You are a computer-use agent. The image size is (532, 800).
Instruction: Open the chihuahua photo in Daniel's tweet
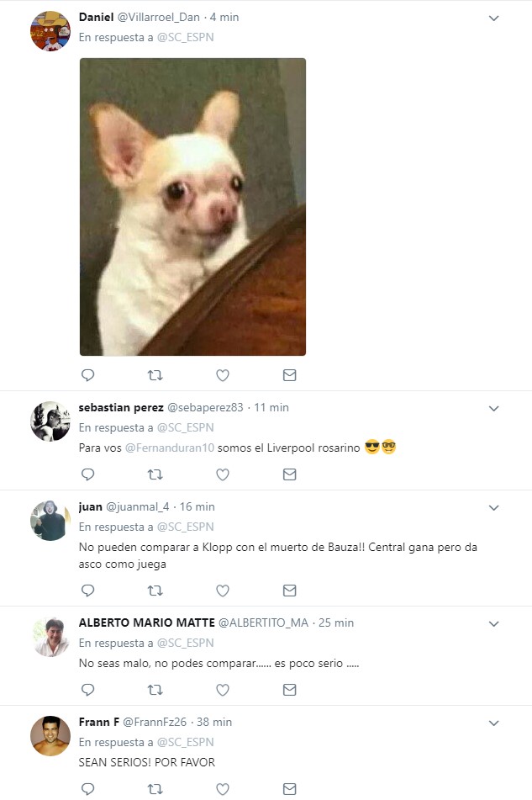[192, 207]
